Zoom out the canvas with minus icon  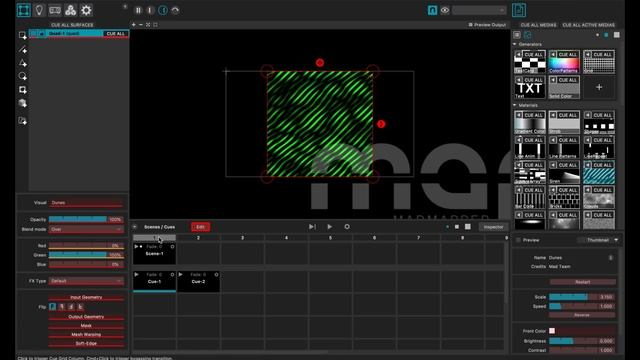(141, 25)
